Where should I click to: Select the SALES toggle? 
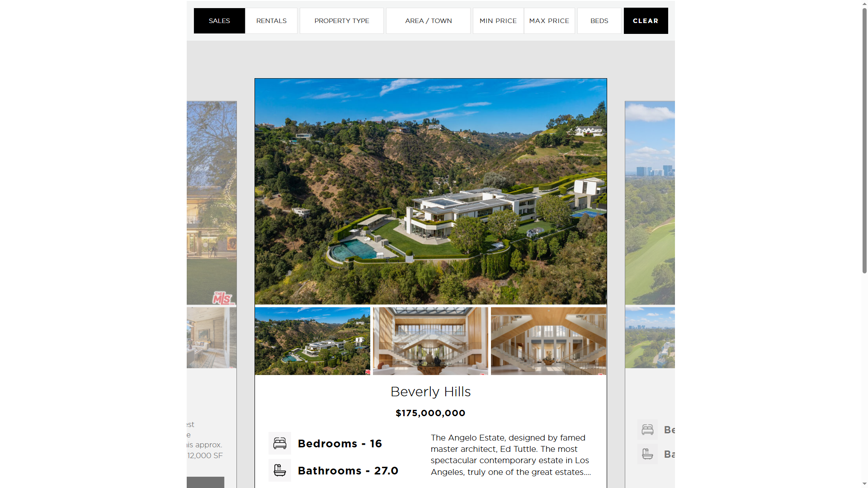(219, 21)
